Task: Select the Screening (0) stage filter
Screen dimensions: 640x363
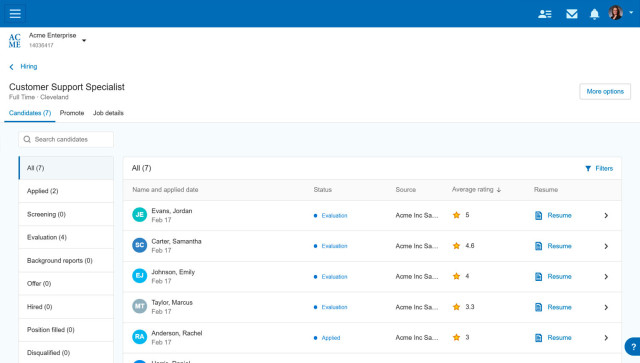Action: click(x=66, y=214)
